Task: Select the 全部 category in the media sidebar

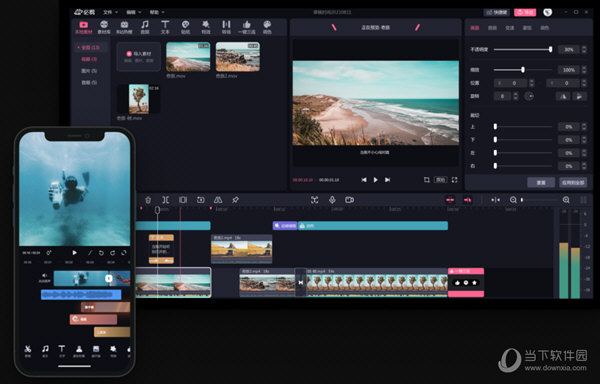Action: click(89, 48)
